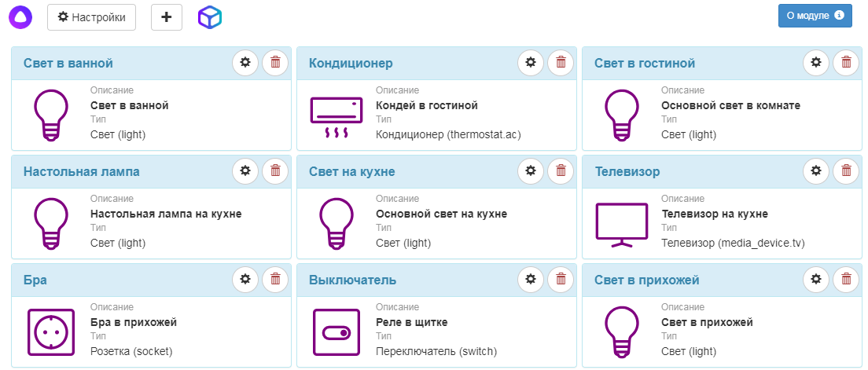Open gear settings for Свет в прихожей

(816, 280)
